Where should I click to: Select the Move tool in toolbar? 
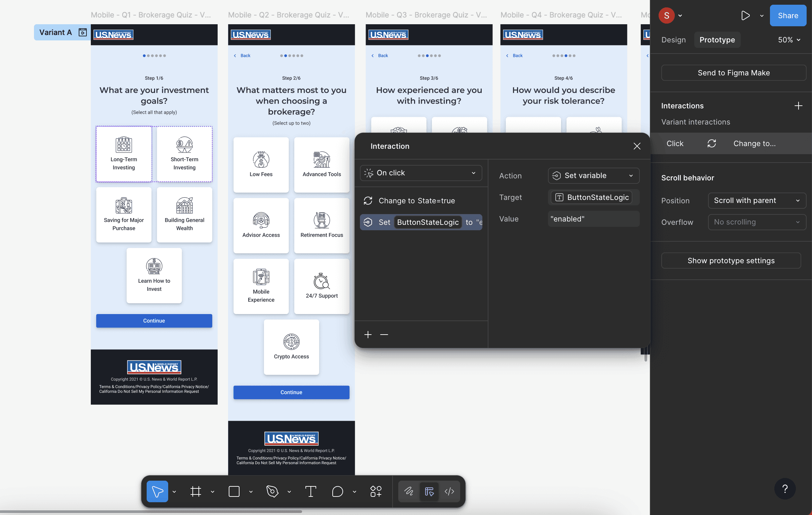157,491
